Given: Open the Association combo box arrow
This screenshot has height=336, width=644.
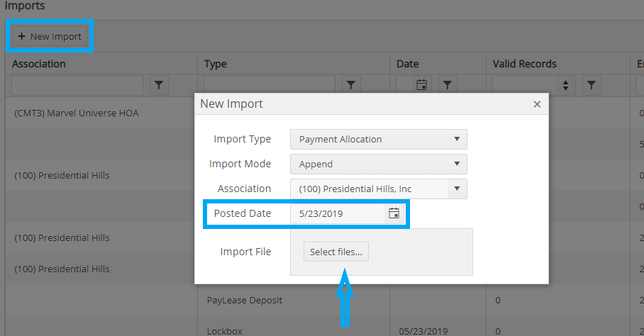Looking at the screenshot, I should click(457, 189).
